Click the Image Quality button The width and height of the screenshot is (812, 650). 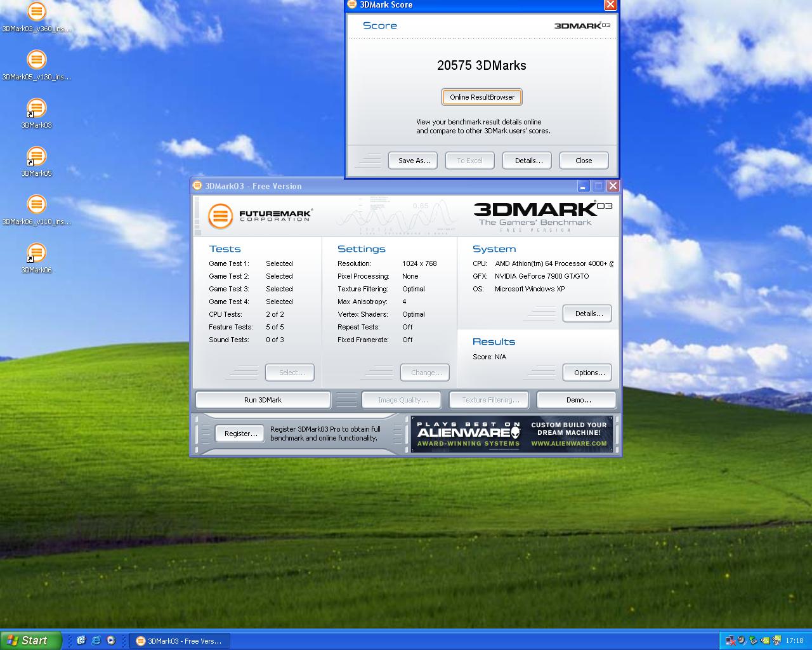click(403, 400)
